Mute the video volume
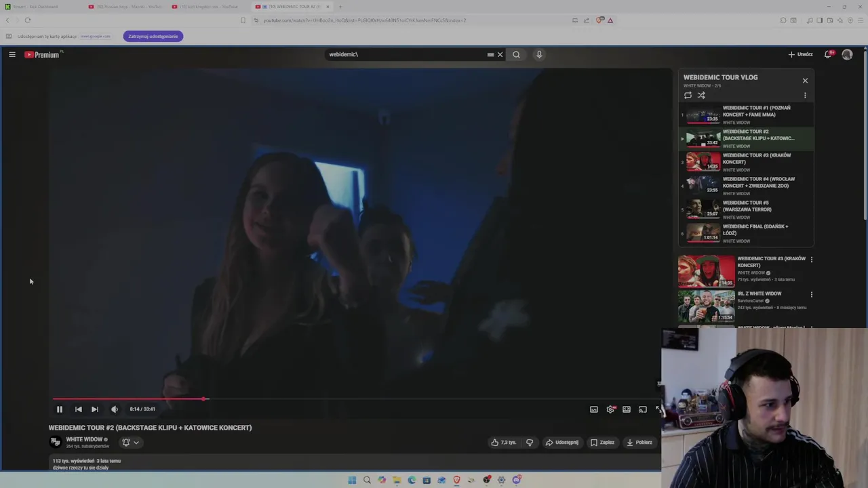 [114, 409]
